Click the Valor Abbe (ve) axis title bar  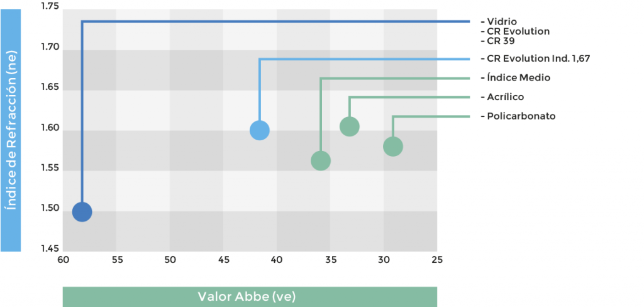[250, 297]
